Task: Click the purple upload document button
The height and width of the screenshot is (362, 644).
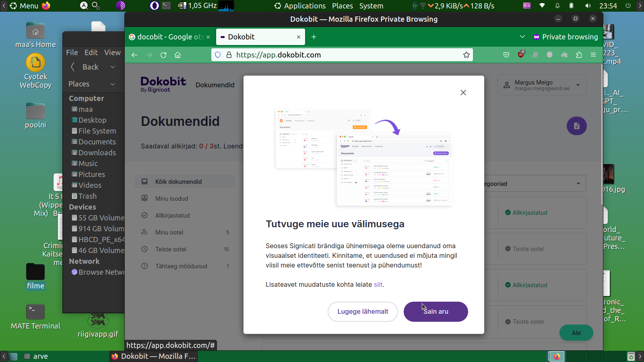Action: [x=577, y=126]
